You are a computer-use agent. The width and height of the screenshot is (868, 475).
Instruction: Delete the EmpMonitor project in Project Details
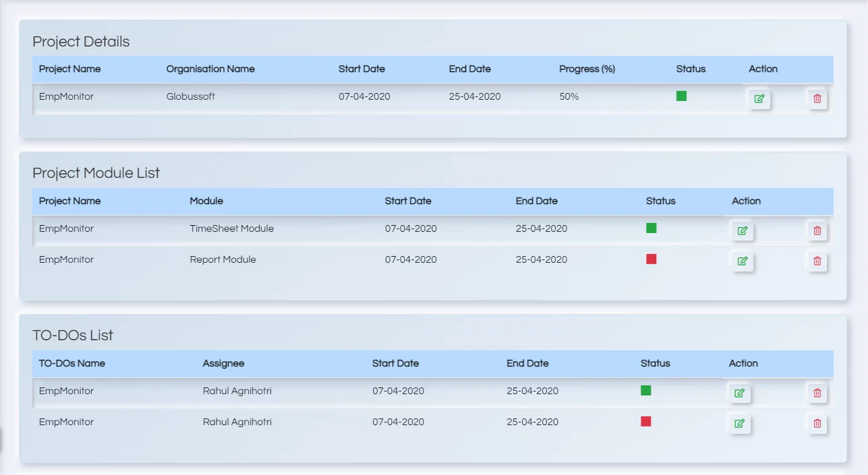tap(817, 99)
